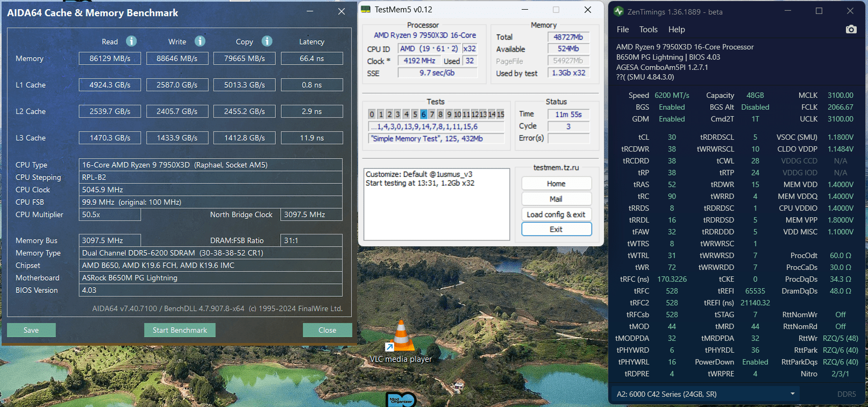
Task: Click the Memory Write value 88646 MB/s
Action: tap(177, 59)
